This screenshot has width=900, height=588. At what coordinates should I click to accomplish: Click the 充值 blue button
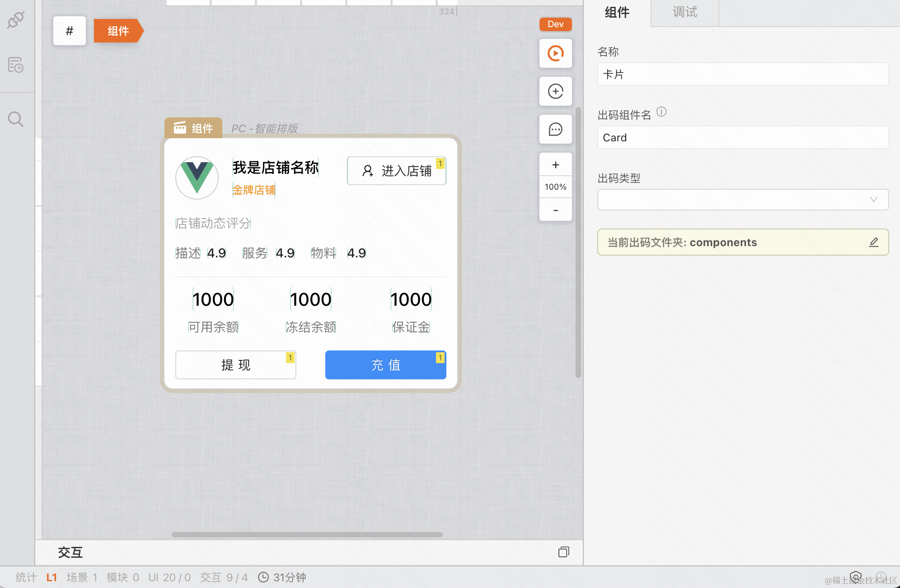[x=385, y=365]
